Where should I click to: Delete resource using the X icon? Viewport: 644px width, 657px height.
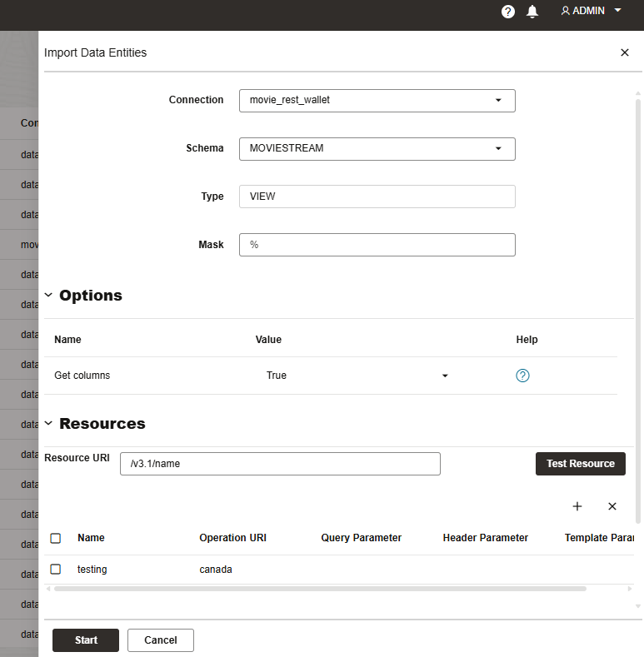(x=612, y=506)
